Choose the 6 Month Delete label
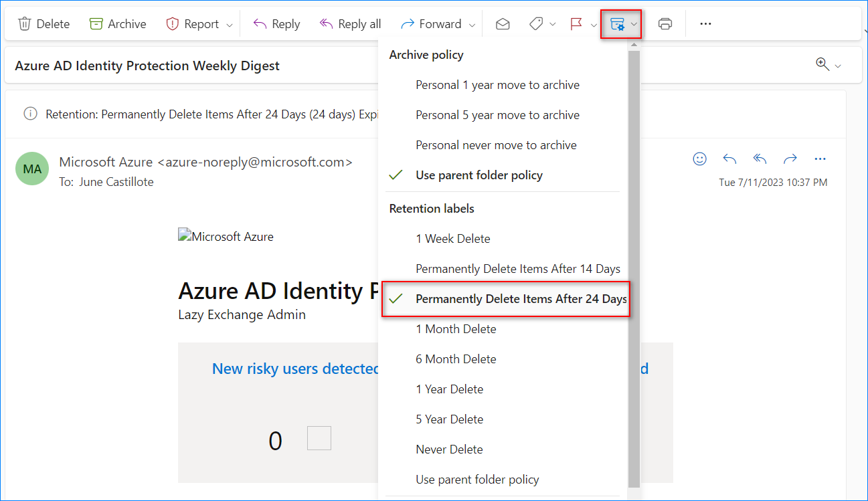 [x=456, y=359]
